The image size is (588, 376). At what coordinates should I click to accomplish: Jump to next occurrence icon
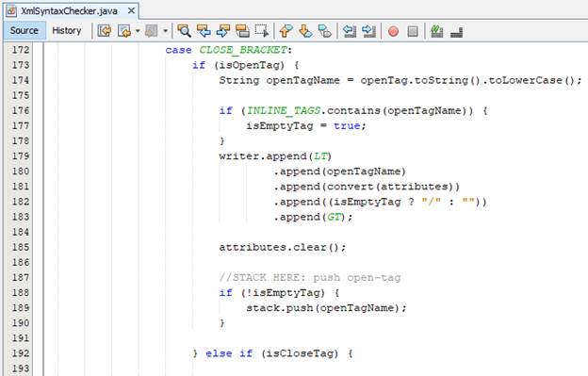coord(223,31)
